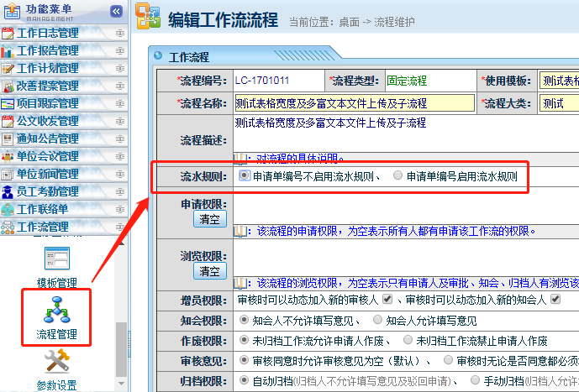Open 参数设置 tools icon
Image resolution: width=579 pixels, height=392 pixels.
(x=57, y=361)
